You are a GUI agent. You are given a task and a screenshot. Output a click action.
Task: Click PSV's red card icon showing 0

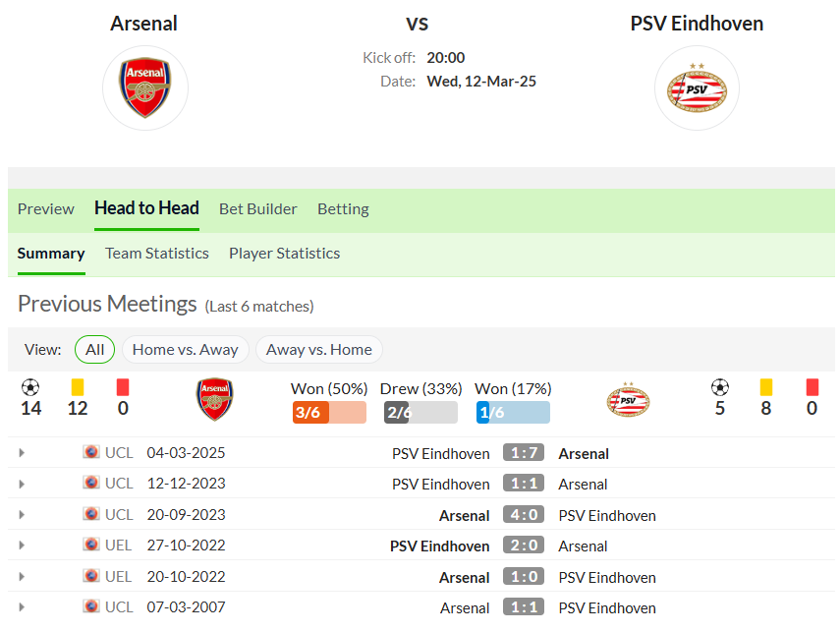point(812,387)
